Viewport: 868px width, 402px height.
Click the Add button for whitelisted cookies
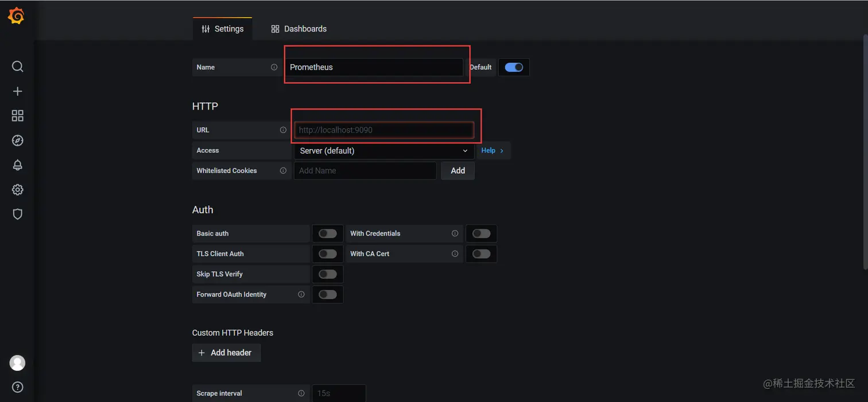coord(458,171)
